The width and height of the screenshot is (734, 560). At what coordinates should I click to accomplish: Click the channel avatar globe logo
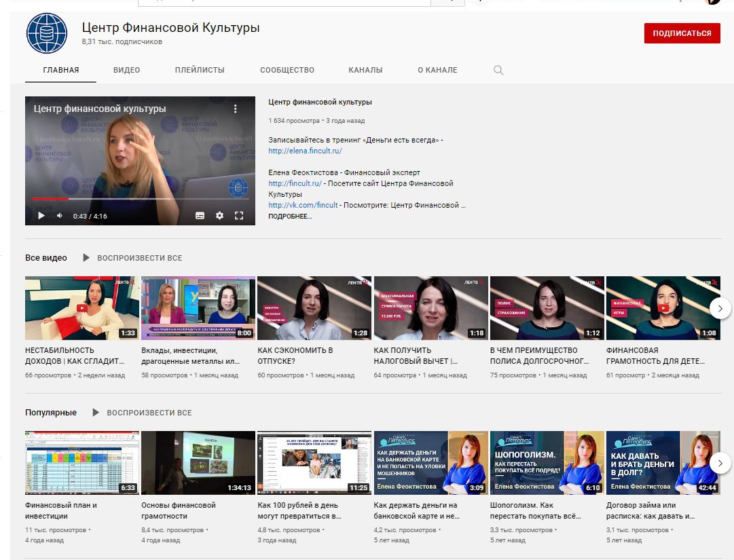[x=47, y=33]
